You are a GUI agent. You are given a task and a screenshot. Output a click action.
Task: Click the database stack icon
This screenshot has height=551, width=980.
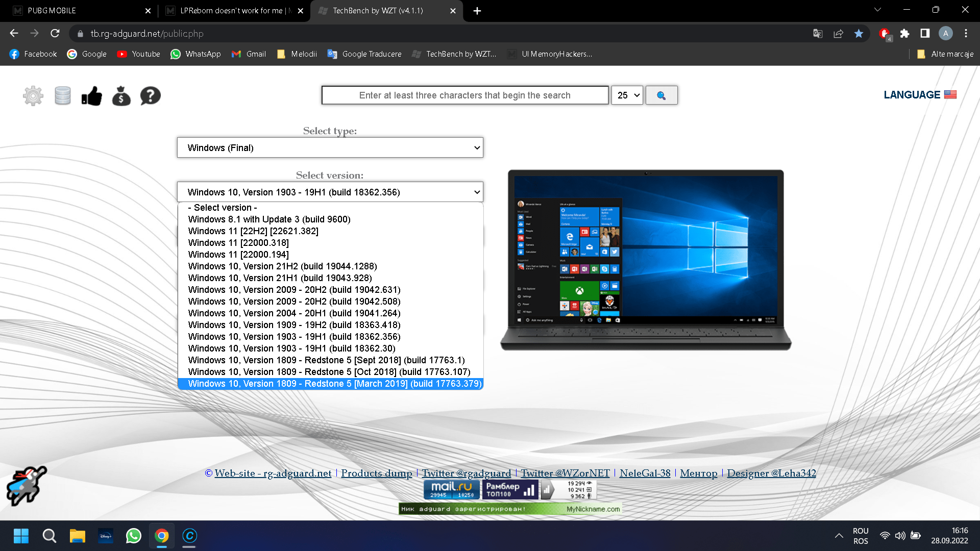(63, 95)
